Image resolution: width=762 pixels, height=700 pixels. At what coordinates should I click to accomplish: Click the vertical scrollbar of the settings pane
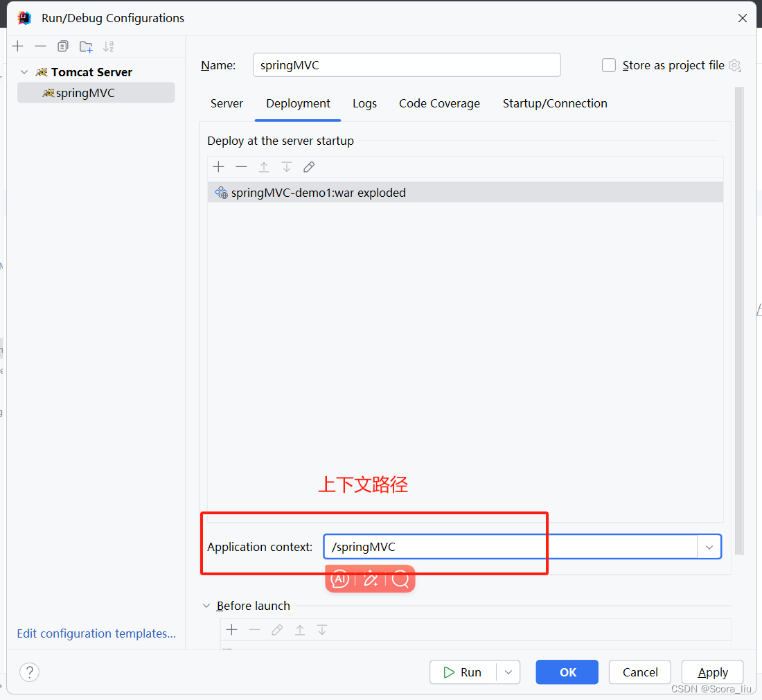click(x=739, y=321)
